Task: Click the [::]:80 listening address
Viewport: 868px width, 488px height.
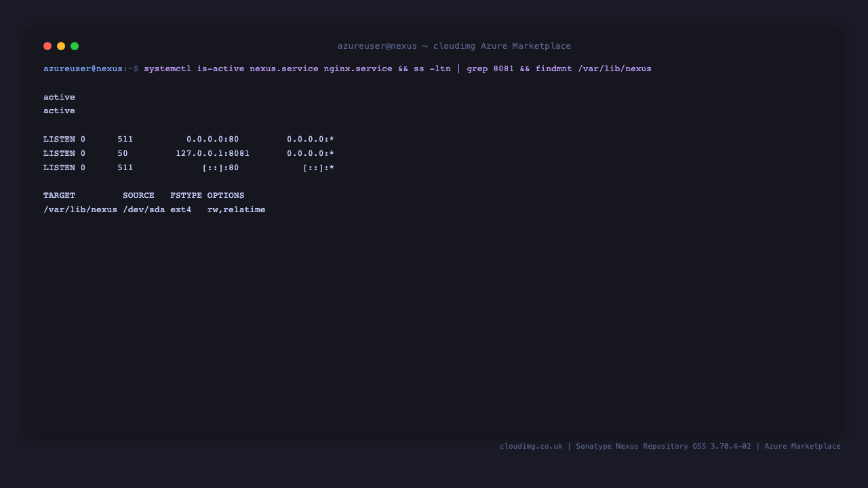Action: pos(220,167)
